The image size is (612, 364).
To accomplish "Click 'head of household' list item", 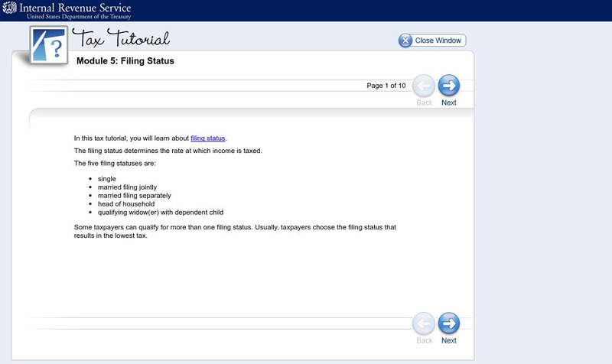I will pyautogui.click(x=126, y=204).
